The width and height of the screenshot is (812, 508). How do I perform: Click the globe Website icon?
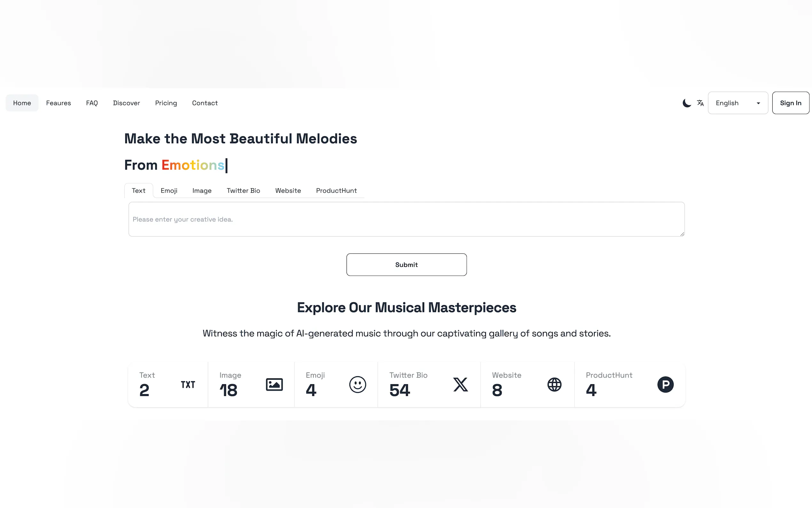(554, 385)
